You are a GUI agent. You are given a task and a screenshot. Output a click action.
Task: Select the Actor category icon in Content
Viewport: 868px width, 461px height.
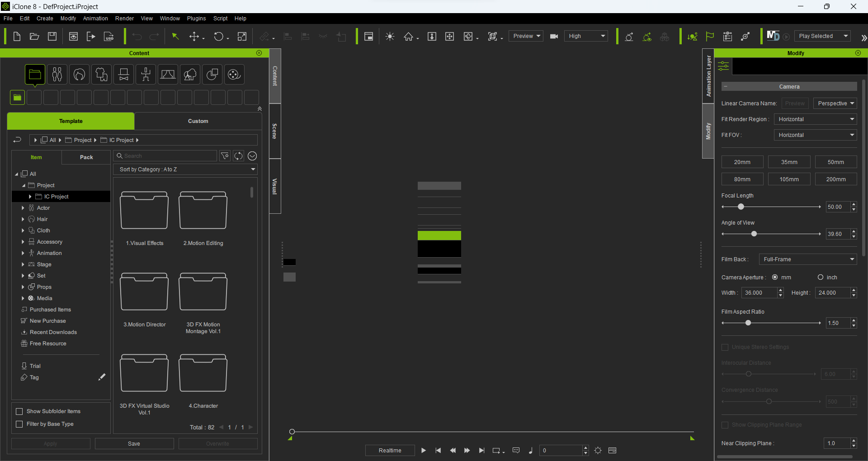coord(57,75)
